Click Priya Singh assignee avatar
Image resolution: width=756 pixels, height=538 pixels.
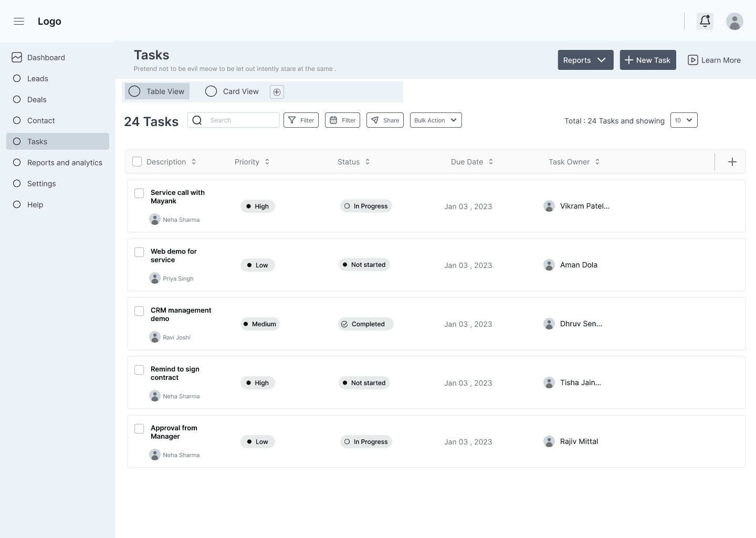click(155, 278)
